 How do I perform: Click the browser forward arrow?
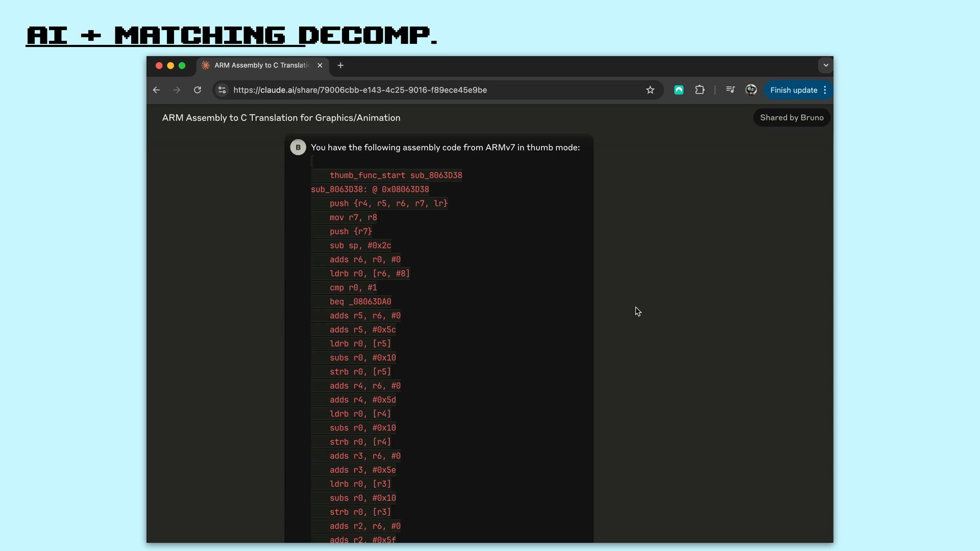coord(177,90)
